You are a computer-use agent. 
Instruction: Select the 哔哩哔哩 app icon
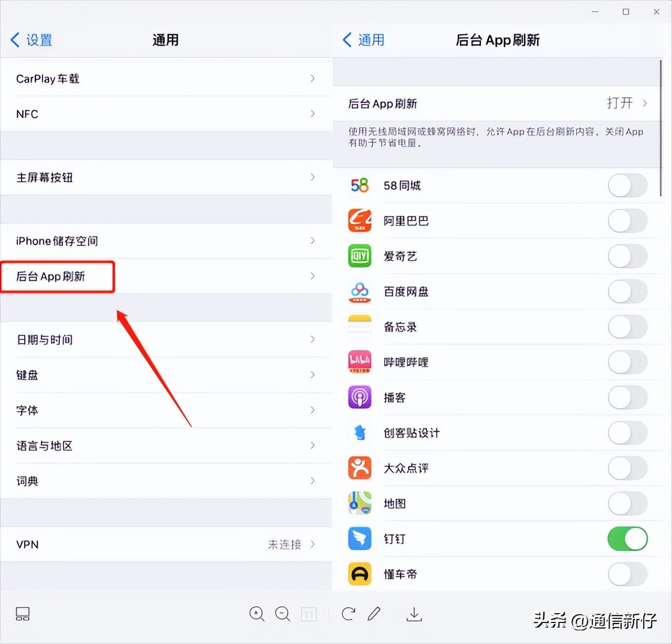pos(359,362)
